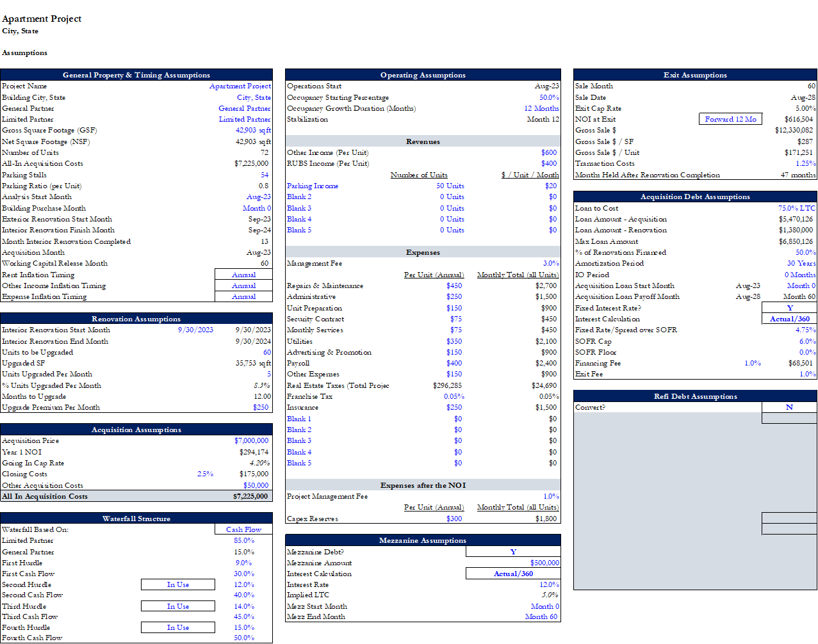Select the NOI at Exit Forward 12 Mo box
Image resolution: width=818 pixels, height=644 pixels.
(730, 119)
